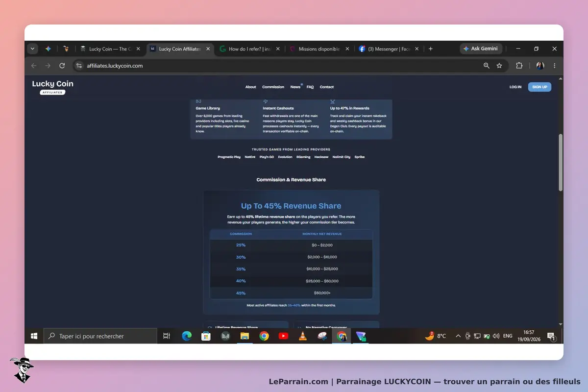Open Task View on the taskbar
This screenshot has width=588, height=392.
click(x=167, y=336)
